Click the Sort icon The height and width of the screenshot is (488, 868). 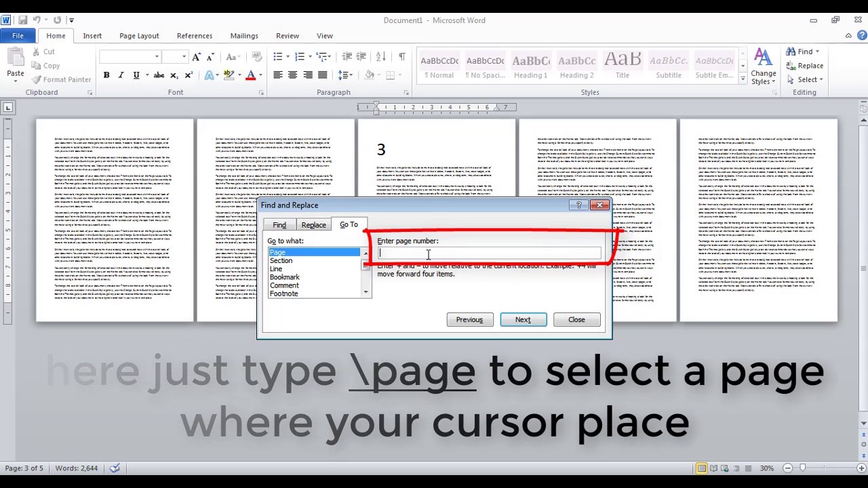[381, 57]
